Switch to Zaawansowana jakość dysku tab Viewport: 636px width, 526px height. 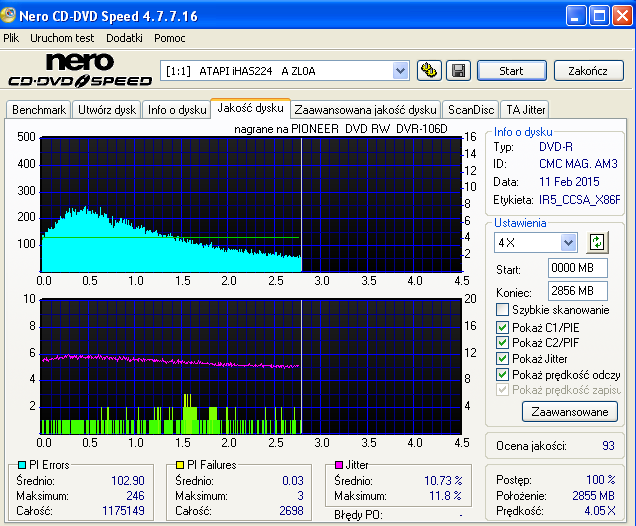coord(365,110)
